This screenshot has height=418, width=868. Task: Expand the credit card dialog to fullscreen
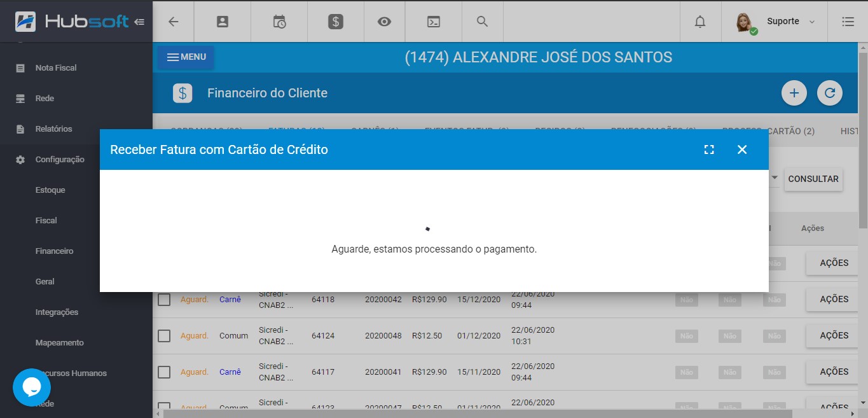(x=709, y=150)
